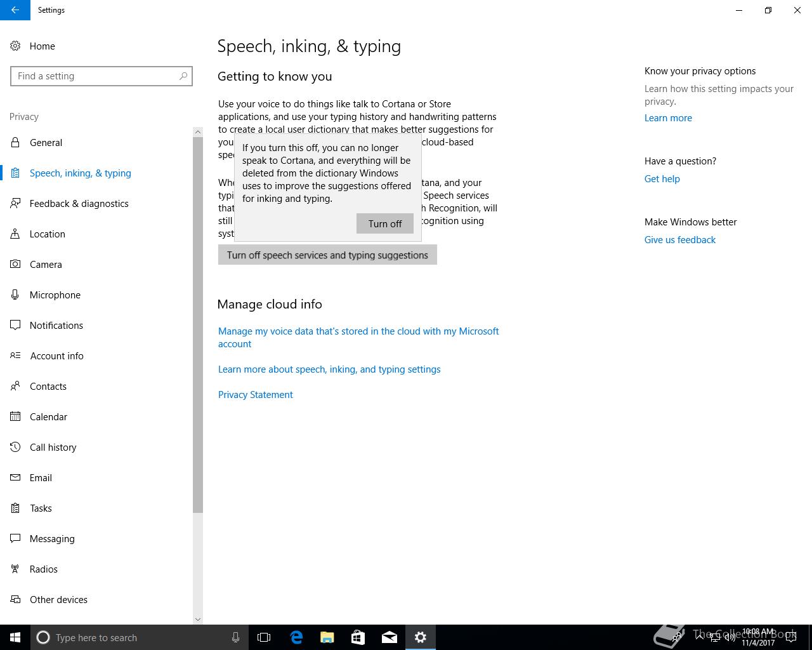Select Contacts privacy category
Image resolution: width=812 pixels, height=650 pixels.
click(96, 386)
